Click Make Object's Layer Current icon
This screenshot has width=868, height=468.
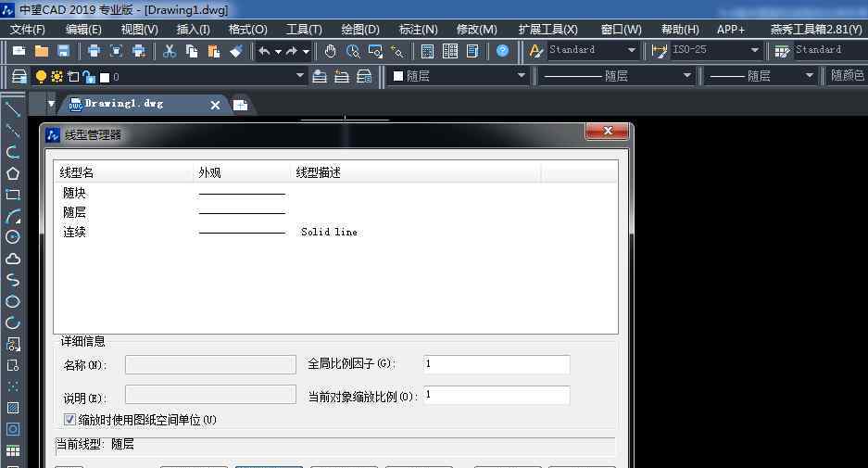coord(320,76)
